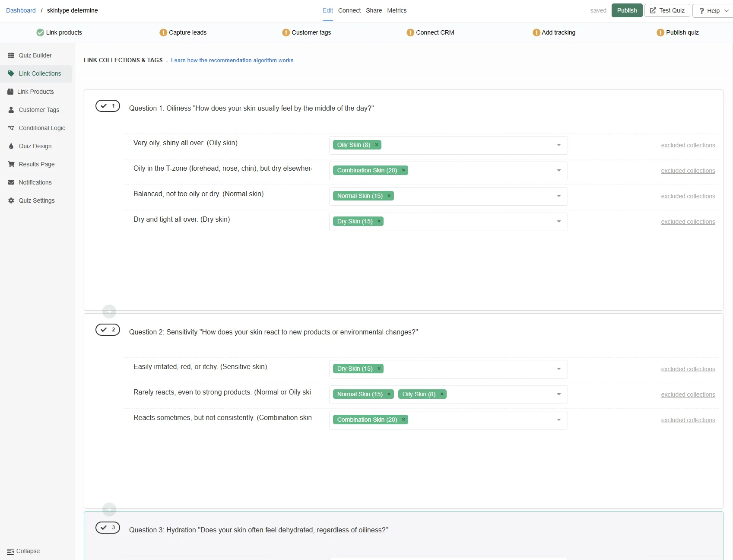Click the Notifications envelope icon
The width and height of the screenshot is (733, 560).
tap(11, 182)
